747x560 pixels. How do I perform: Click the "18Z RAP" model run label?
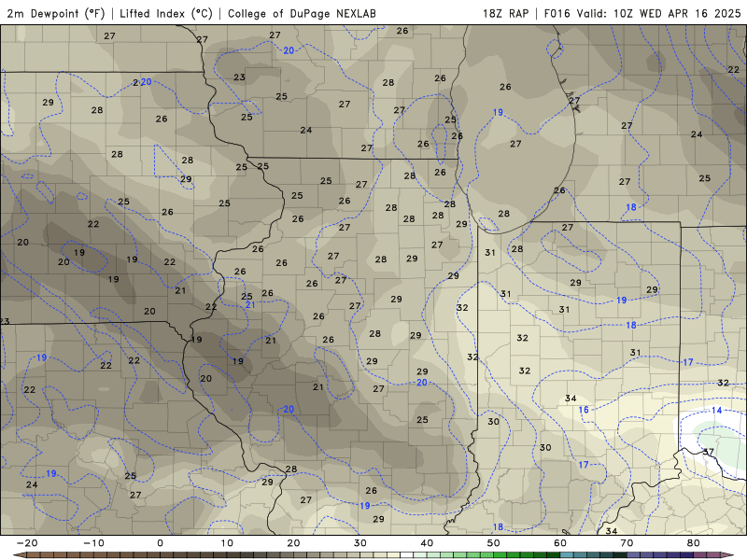(x=505, y=13)
